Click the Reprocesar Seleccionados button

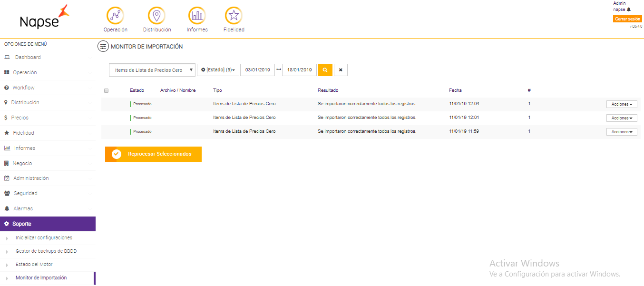tap(153, 154)
